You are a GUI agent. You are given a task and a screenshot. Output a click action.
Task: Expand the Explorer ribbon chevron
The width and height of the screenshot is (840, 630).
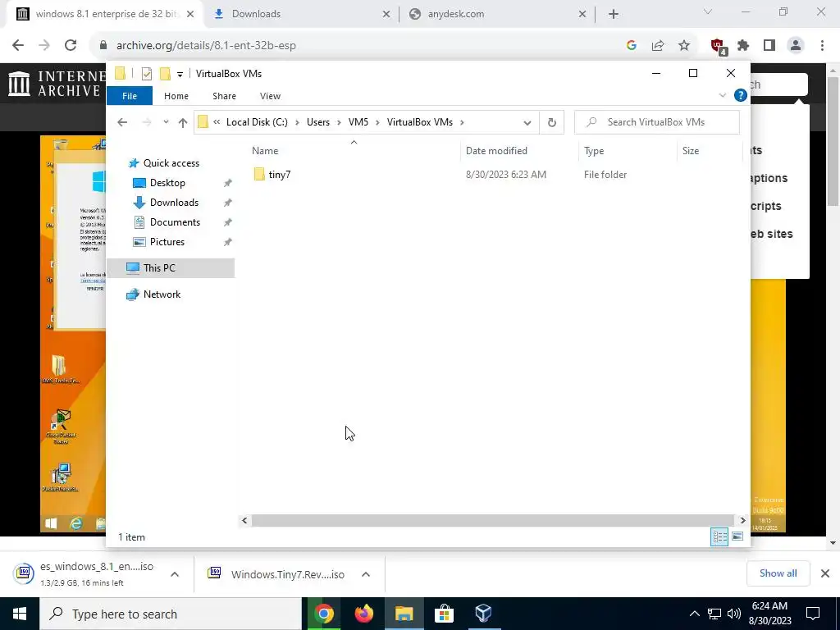pyautogui.click(x=722, y=95)
